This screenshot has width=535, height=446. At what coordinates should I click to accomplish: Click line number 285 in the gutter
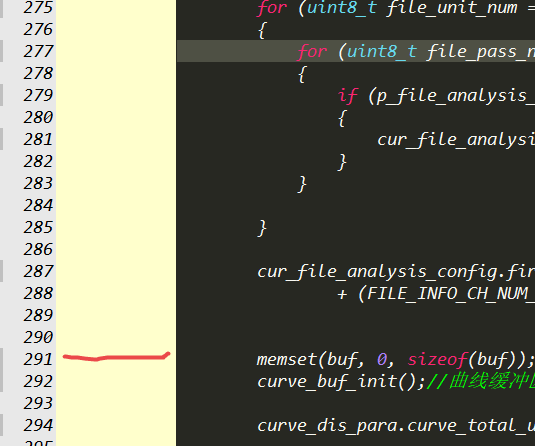pos(38,228)
